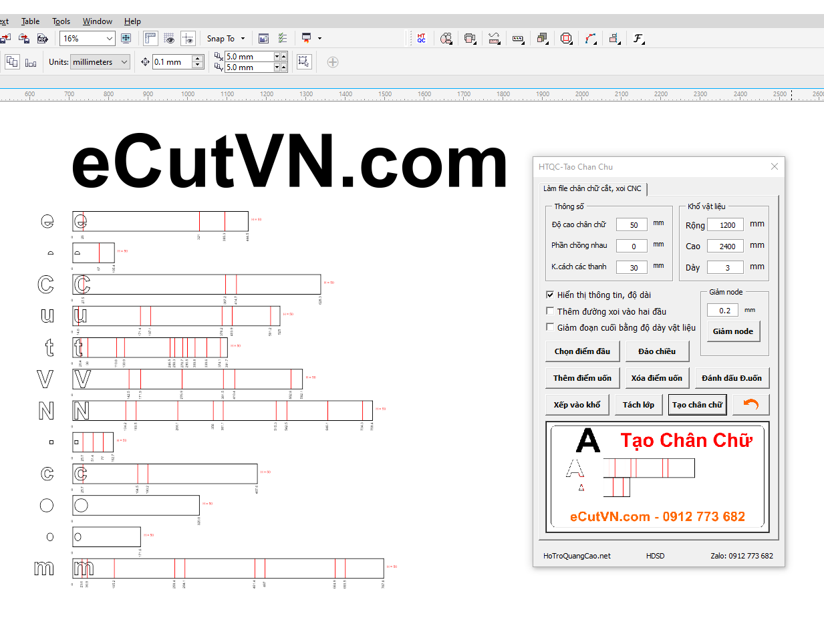
Task: Click the duplicate distance Y 5.0 mm field
Action: click(249, 67)
